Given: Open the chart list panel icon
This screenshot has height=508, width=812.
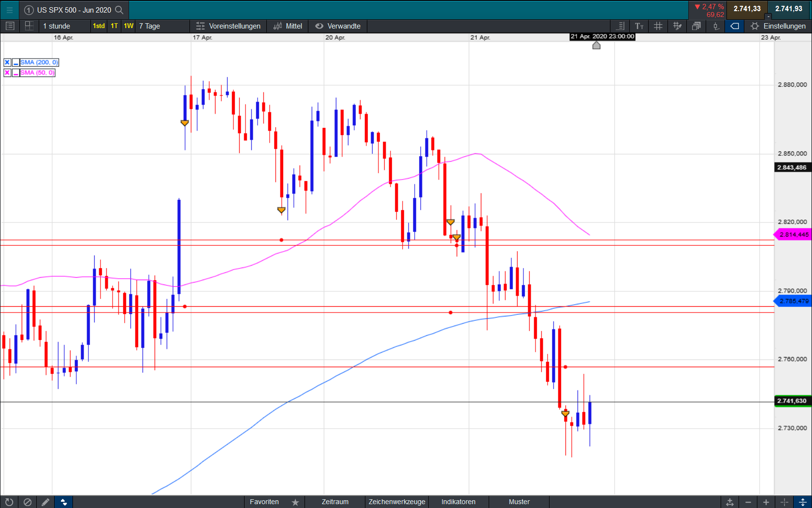Looking at the screenshot, I should (x=10, y=26).
